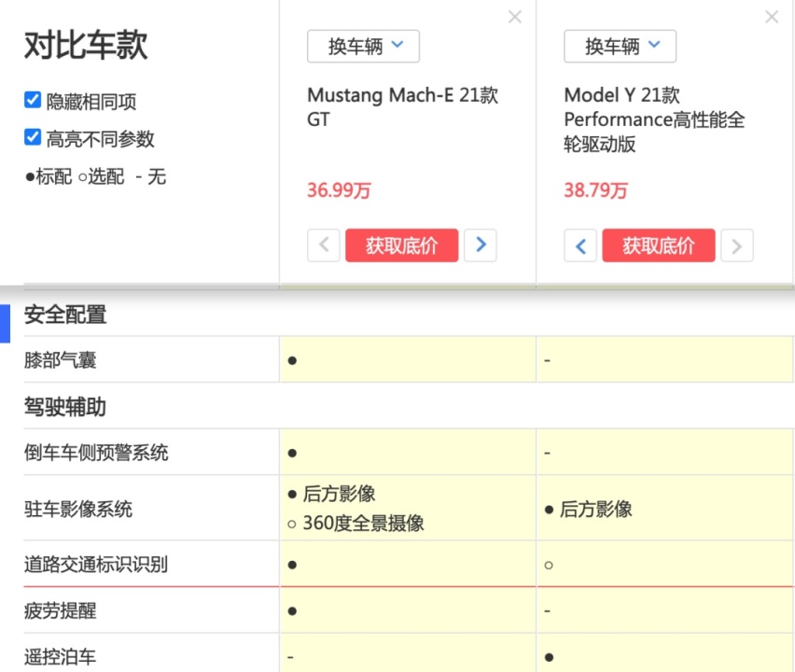Open the Mustang Mach-E 21款 GT title link
795x672 pixels.
[402, 107]
